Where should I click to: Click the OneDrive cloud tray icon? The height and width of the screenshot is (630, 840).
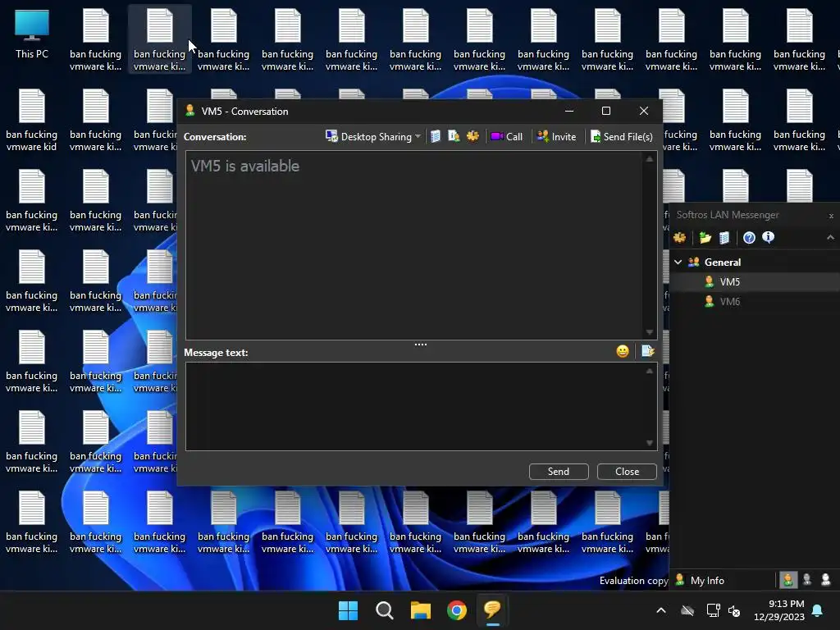pyautogui.click(x=687, y=610)
